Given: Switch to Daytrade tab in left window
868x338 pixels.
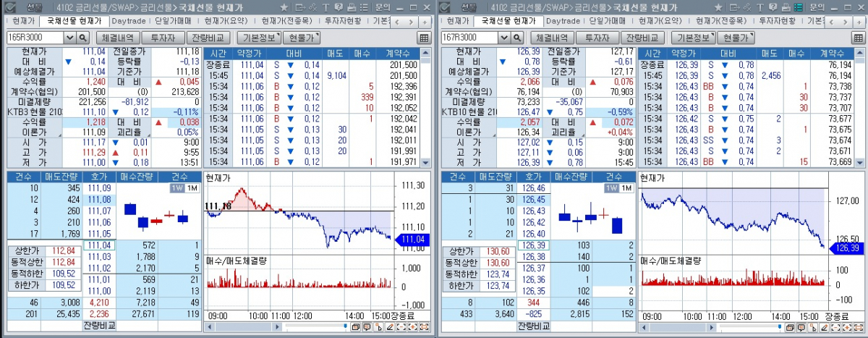Looking at the screenshot, I should point(129,21).
